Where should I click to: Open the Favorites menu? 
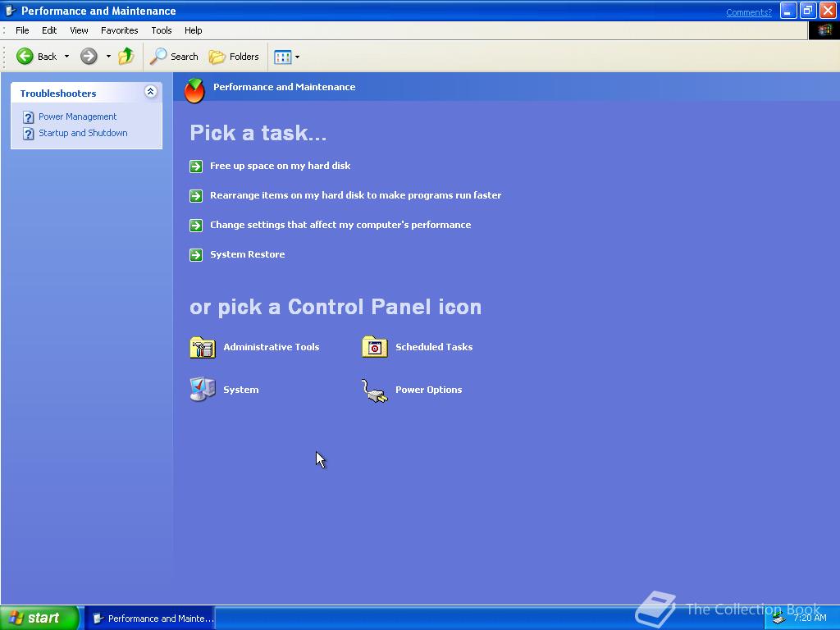(120, 30)
